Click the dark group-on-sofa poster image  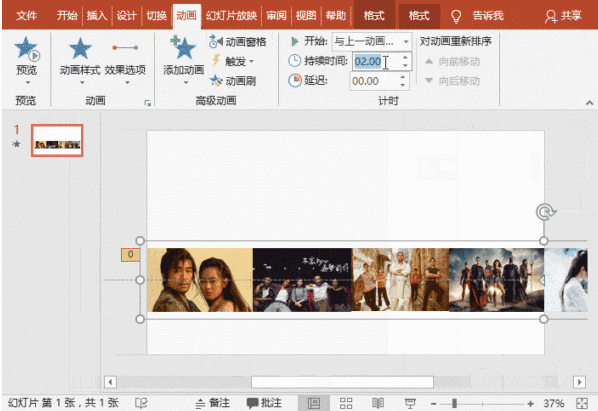[x=302, y=280]
